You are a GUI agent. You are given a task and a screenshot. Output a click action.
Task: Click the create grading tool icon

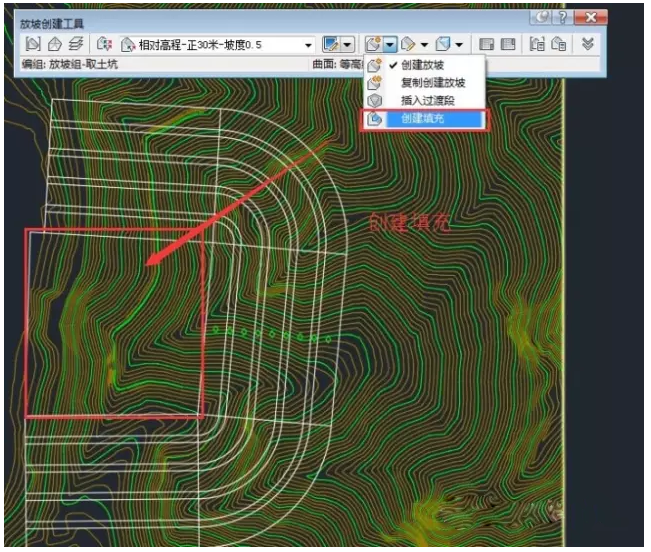click(x=373, y=45)
